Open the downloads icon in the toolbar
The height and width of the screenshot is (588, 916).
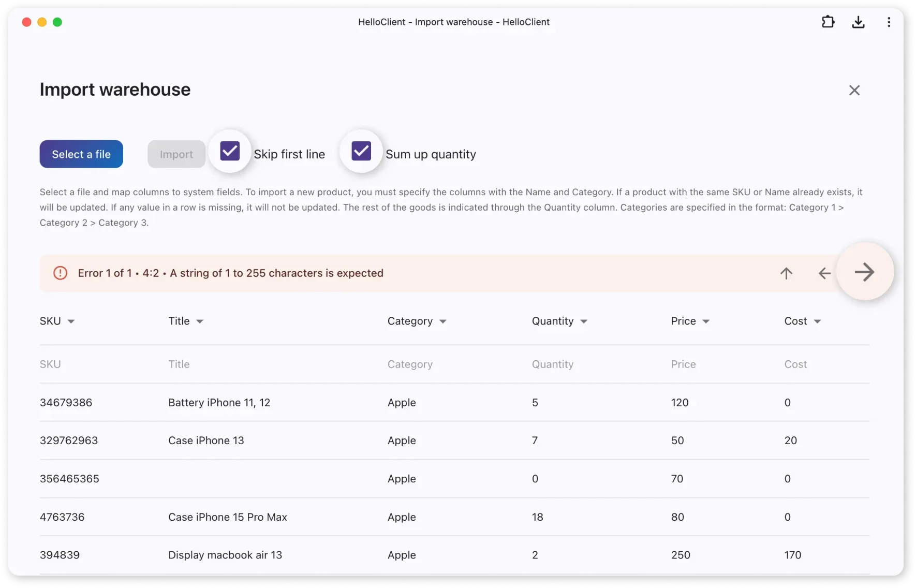click(858, 22)
